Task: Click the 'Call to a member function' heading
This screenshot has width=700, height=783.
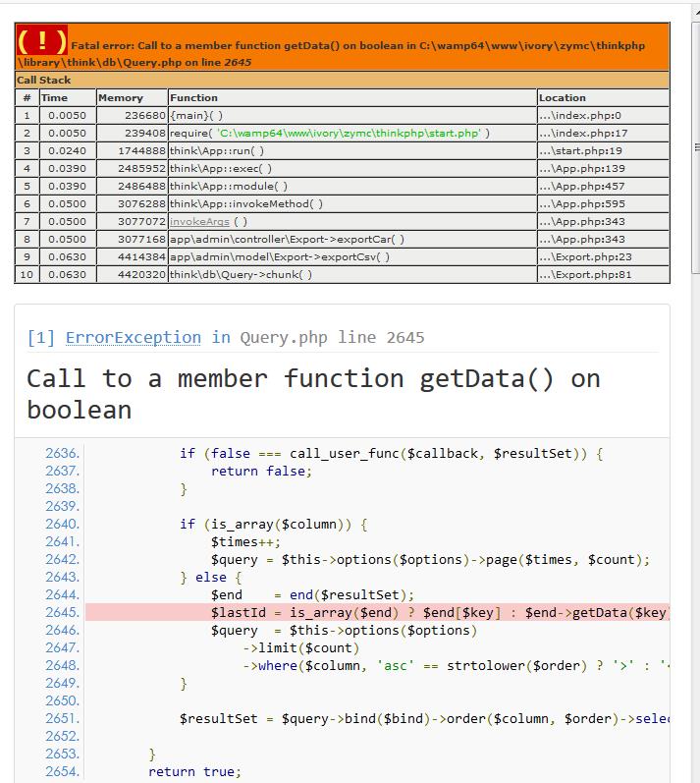Action: tap(313, 393)
